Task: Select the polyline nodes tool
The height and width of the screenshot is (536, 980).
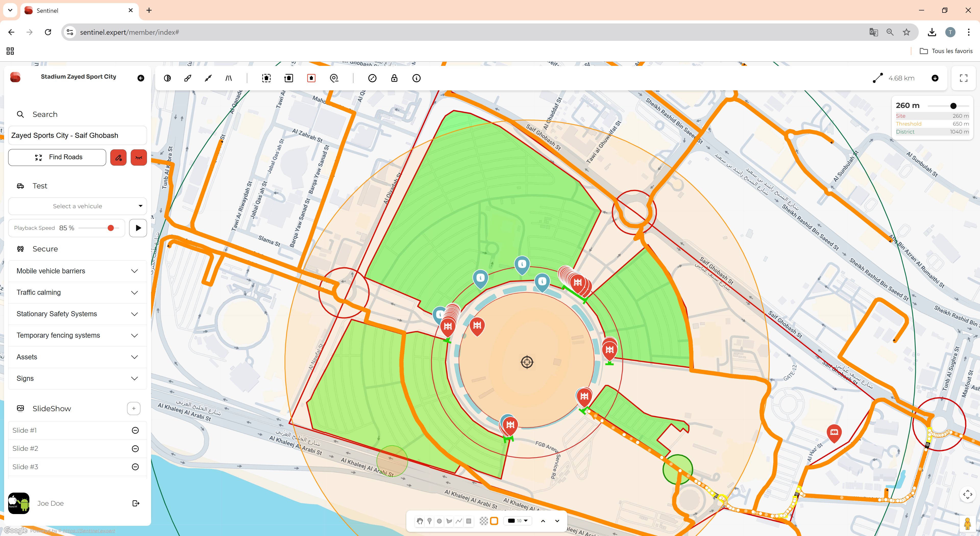Action: point(208,78)
